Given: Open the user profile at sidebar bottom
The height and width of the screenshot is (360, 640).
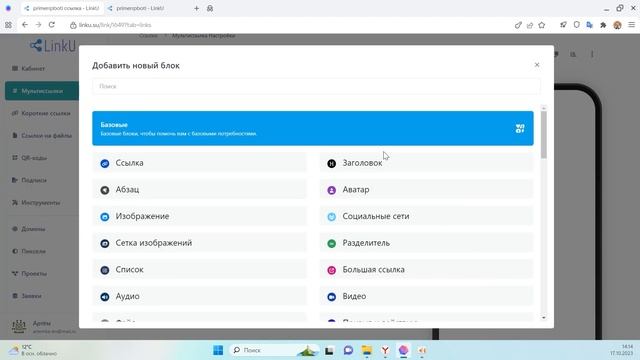Looking at the screenshot, I should tap(43, 327).
